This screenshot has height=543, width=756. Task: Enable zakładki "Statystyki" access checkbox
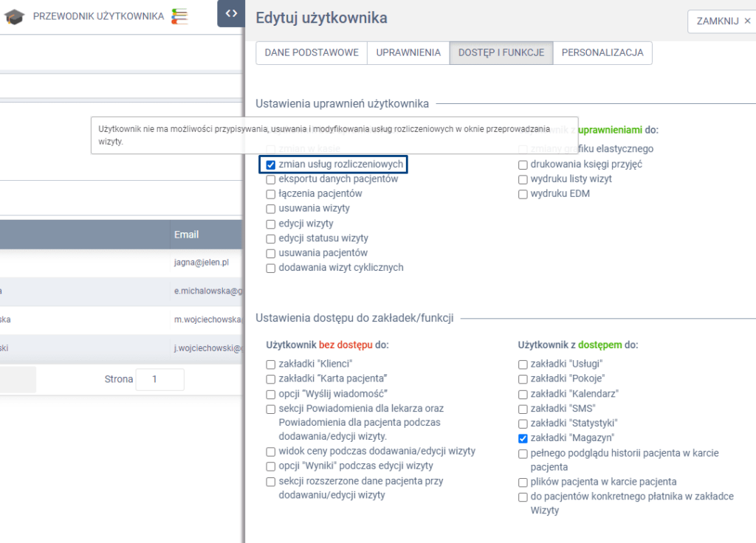523,423
